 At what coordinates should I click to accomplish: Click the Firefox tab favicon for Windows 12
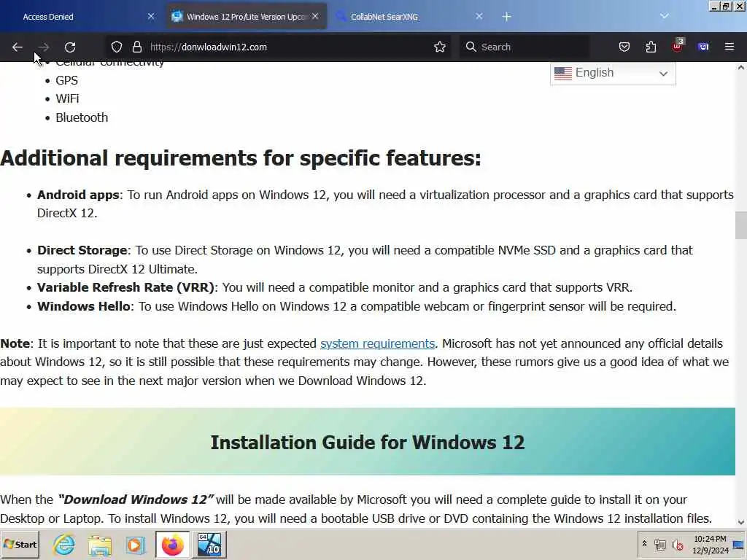[177, 16]
